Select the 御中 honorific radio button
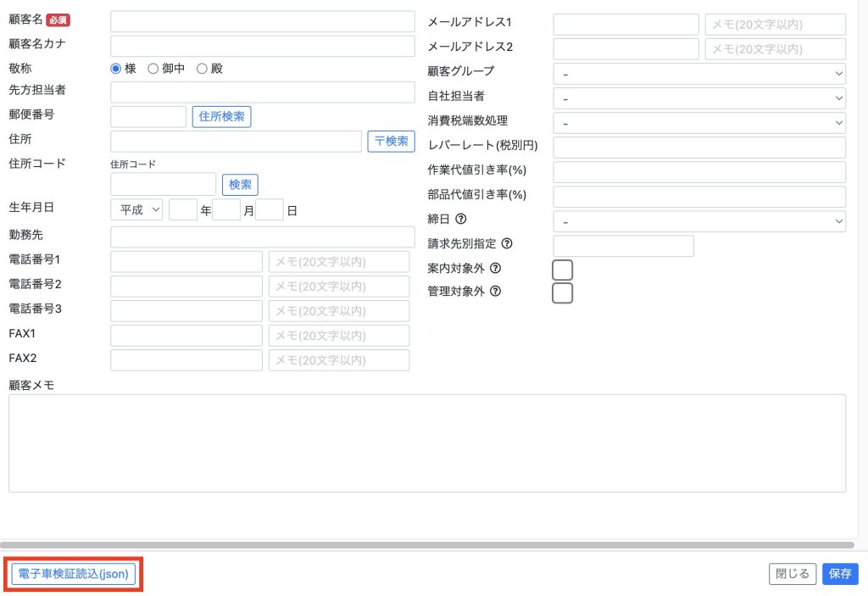Viewport: 868px width, 596px height. pos(153,69)
